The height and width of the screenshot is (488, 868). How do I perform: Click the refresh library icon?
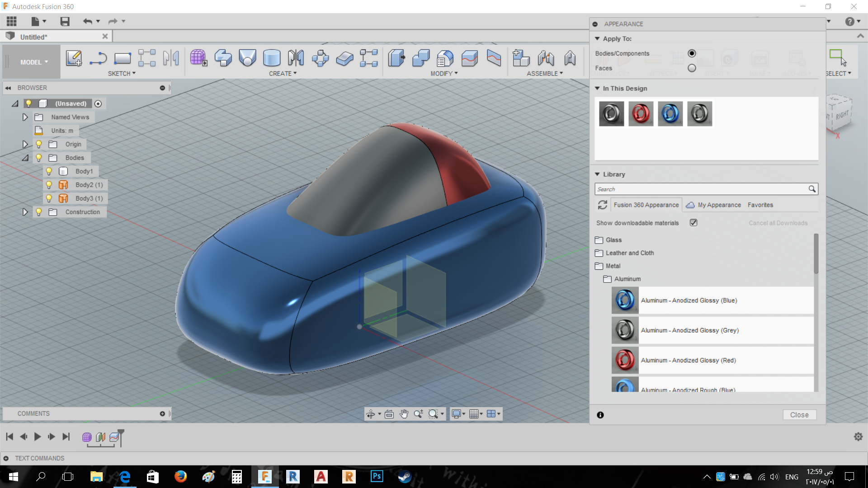602,205
